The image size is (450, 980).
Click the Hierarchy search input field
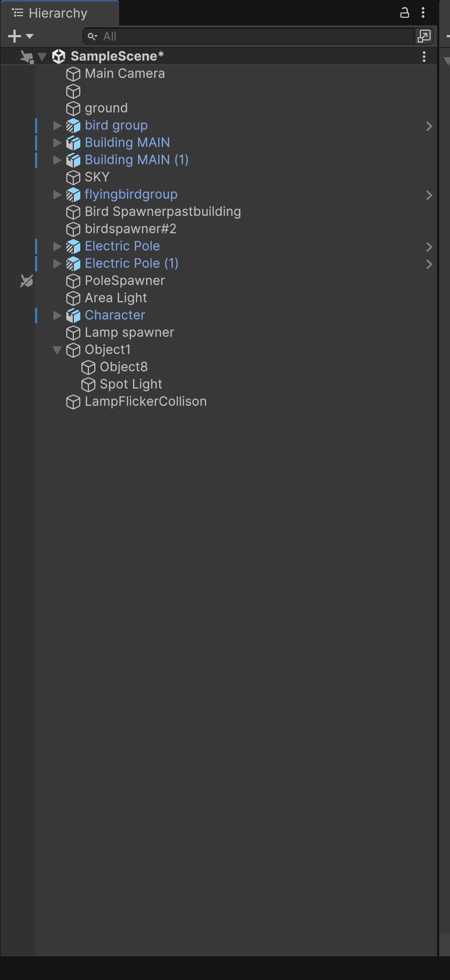(253, 36)
